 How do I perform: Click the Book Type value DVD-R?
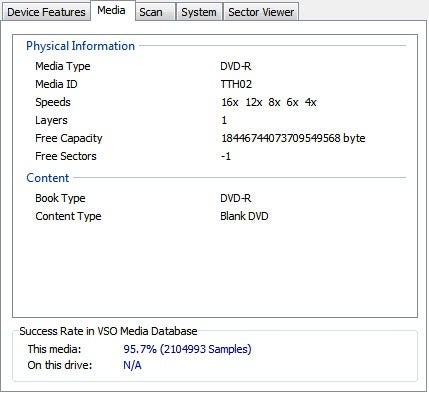click(236, 198)
